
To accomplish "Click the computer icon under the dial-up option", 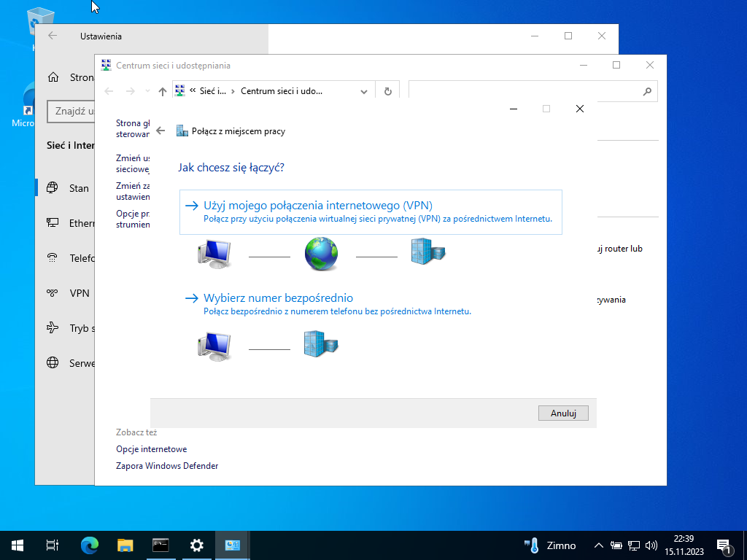I will [214, 346].
